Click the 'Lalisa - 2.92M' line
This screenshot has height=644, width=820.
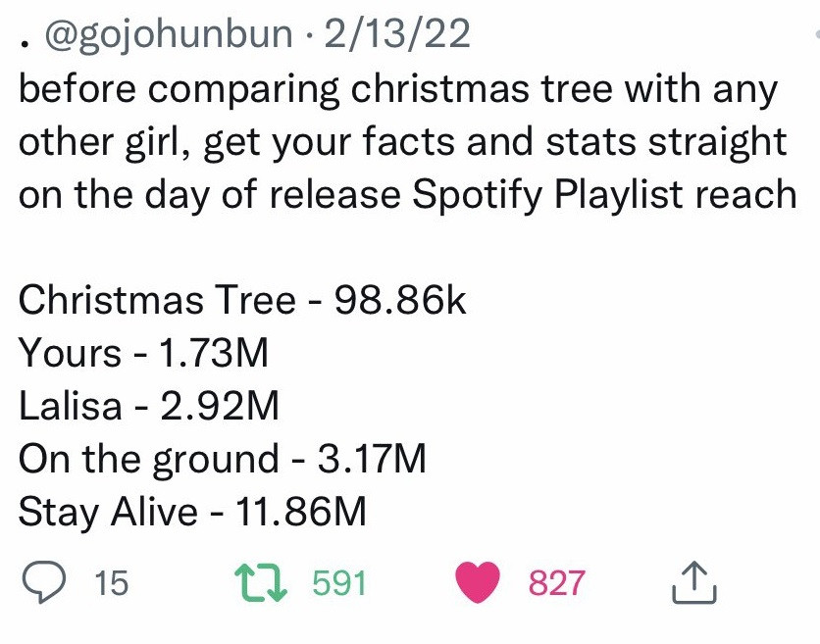pos(148,406)
